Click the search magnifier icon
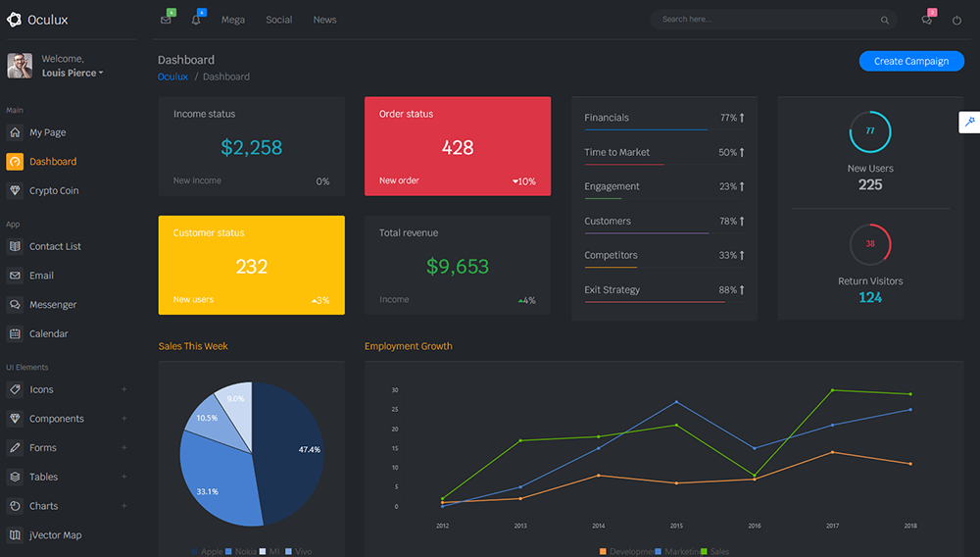 point(885,20)
